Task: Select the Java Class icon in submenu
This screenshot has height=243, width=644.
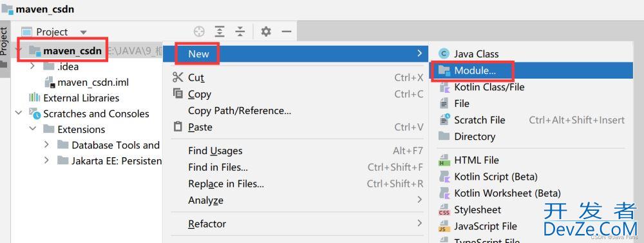Action: point(444,54)
